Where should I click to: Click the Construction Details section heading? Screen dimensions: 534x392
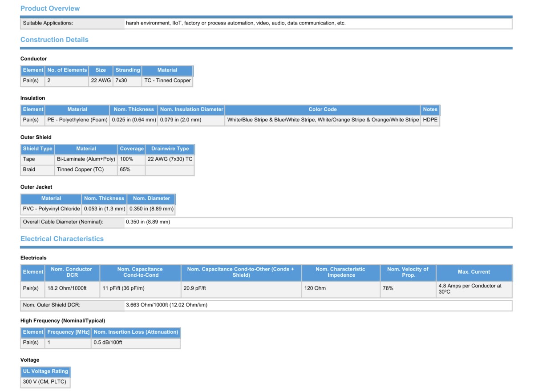54,40
